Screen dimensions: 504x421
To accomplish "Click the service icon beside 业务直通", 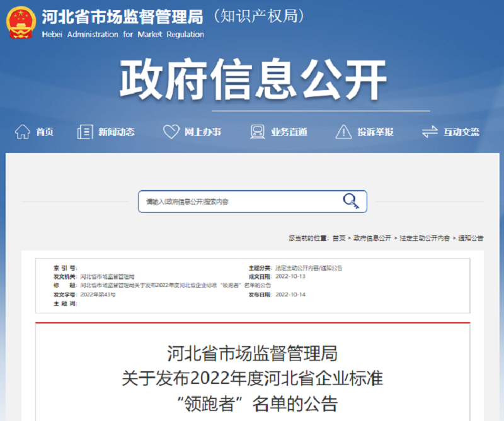I will point(257,131).
